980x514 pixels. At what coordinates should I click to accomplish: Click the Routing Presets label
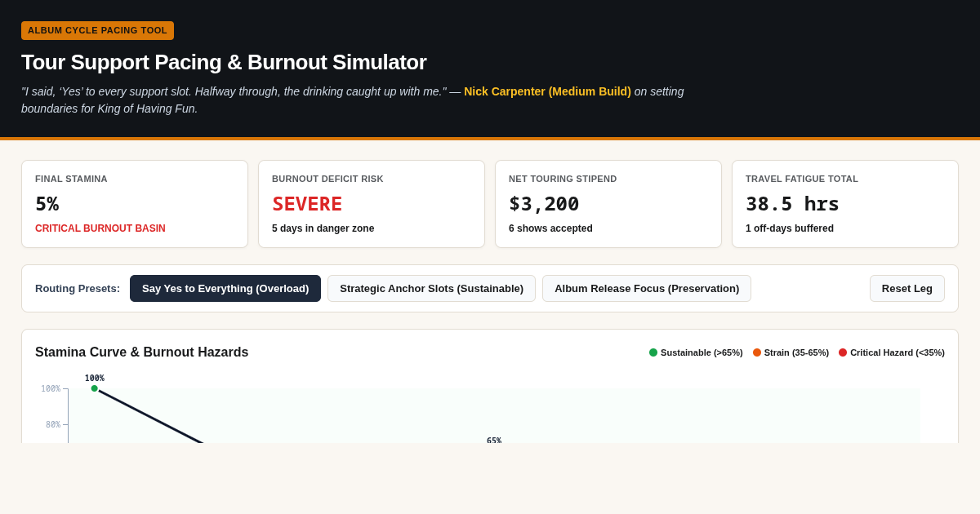78,288
